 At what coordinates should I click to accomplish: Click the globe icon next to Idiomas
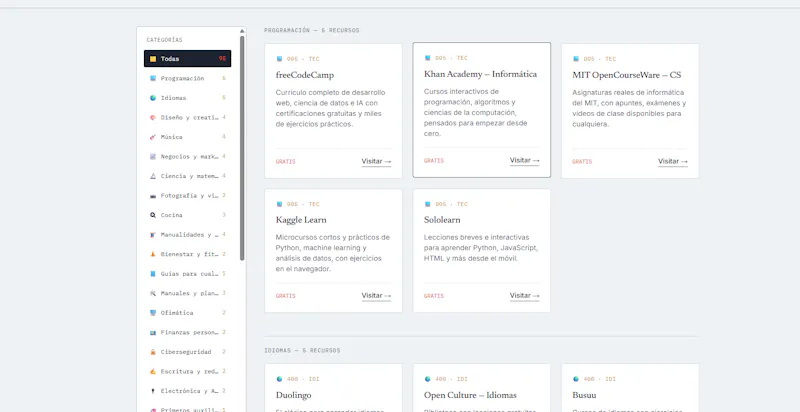[x=153, y=98]
